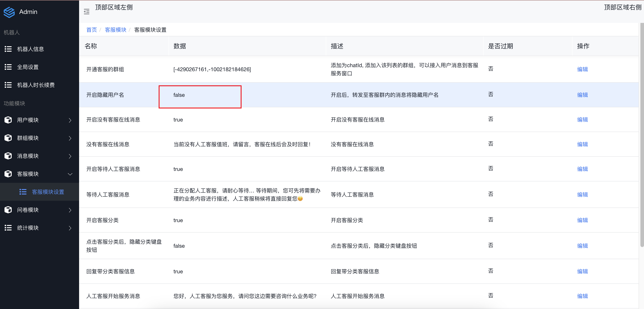Click the 统计模块 list icon
This screenshot has height=309, width=644.
coord(8,228)
